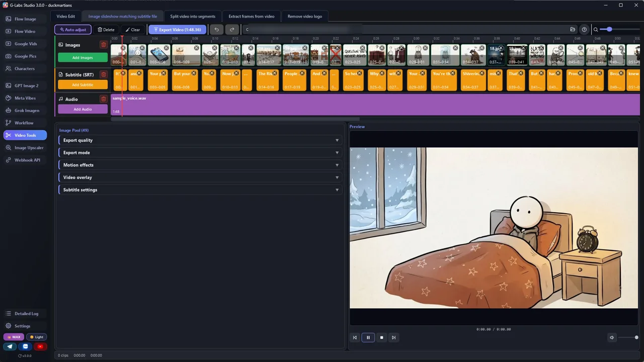
Task: Mute the preview volume speaker
Action: click(612, 337)
